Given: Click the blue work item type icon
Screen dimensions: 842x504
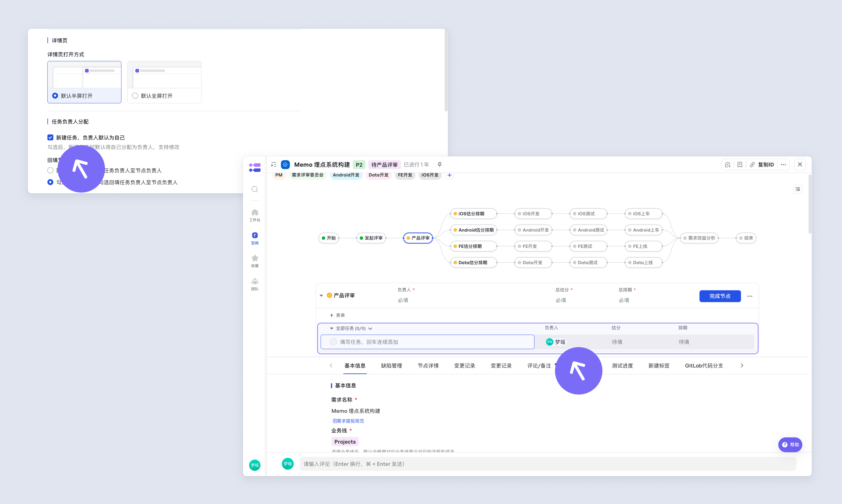Looking at the screenshot, I should [285, 165].
